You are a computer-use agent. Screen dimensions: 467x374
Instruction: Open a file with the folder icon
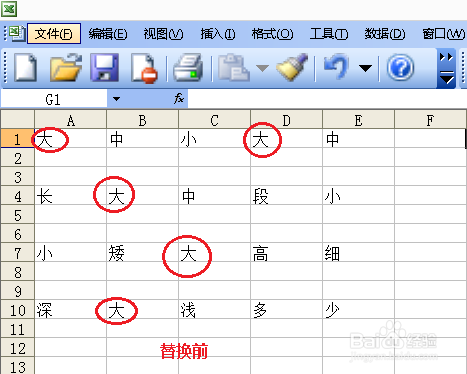65,68
